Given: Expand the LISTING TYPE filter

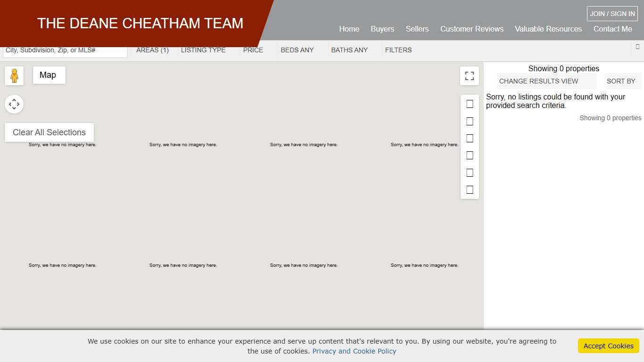Looking at the screenshot, I should coord(203,50).
